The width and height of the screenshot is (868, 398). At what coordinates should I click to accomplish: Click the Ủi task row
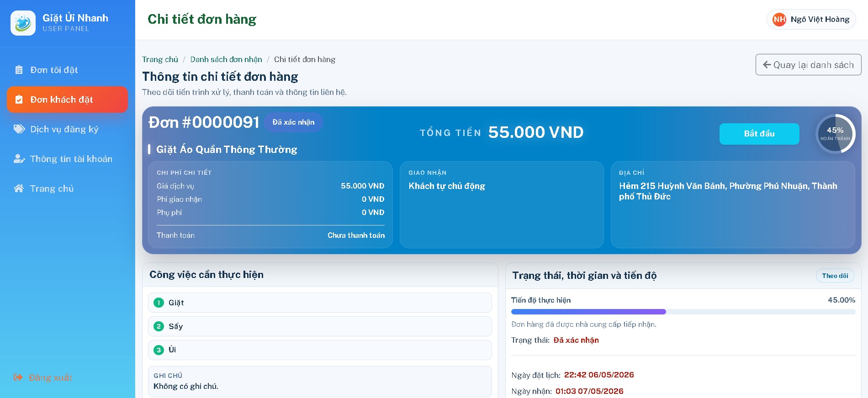pyautogui.click(x=320, y=350)
